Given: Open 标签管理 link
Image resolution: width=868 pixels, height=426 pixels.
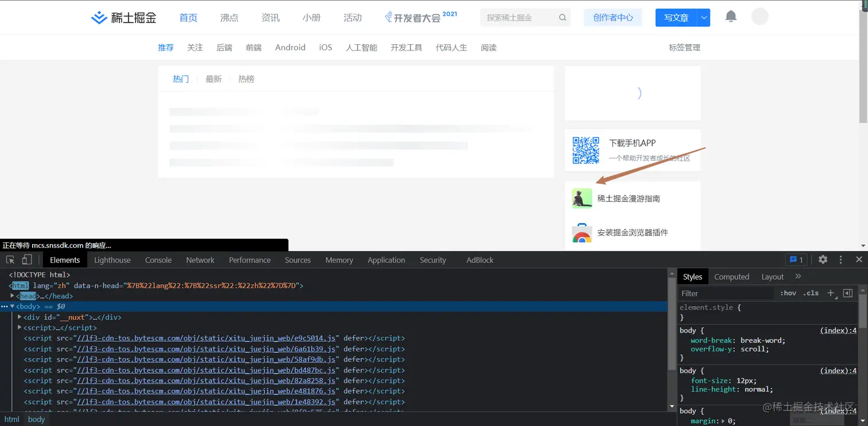Looking at the screenshot, I should 684,48.
